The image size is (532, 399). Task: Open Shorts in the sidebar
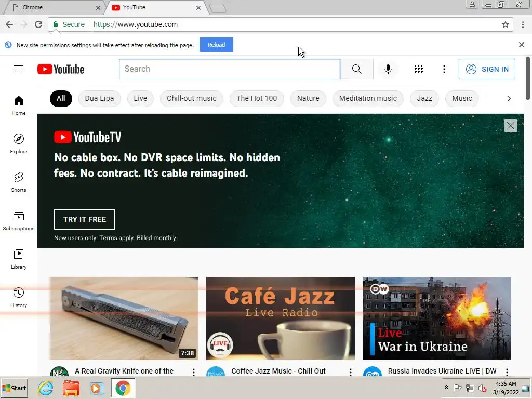(19, 182)
